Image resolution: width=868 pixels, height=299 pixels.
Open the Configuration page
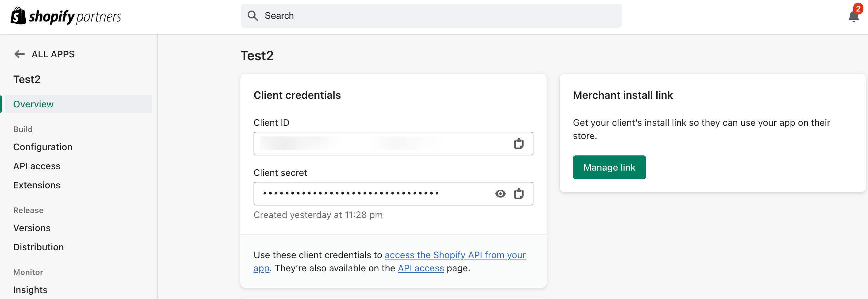pos(43,147)
